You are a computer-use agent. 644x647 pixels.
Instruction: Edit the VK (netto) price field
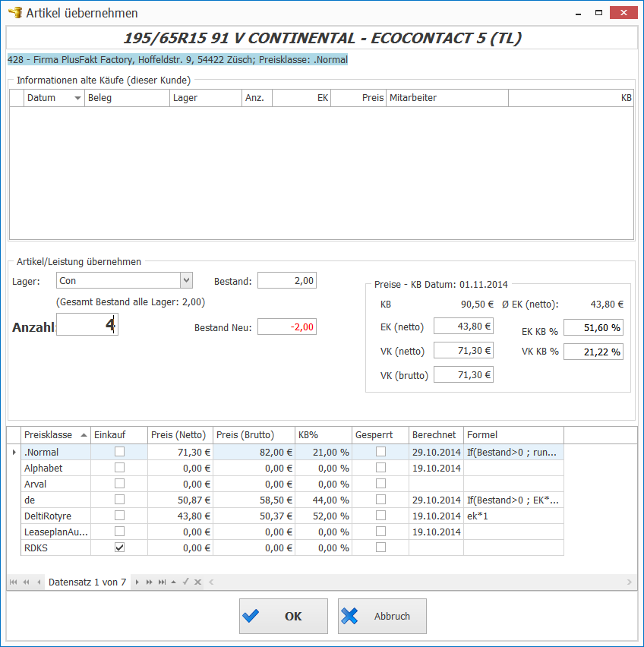pos(463,350)
